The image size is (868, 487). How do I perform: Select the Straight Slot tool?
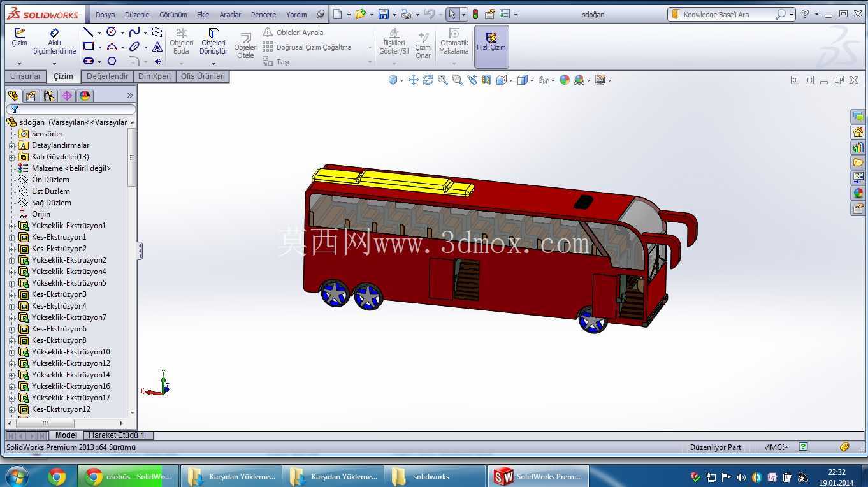(89, 61)
